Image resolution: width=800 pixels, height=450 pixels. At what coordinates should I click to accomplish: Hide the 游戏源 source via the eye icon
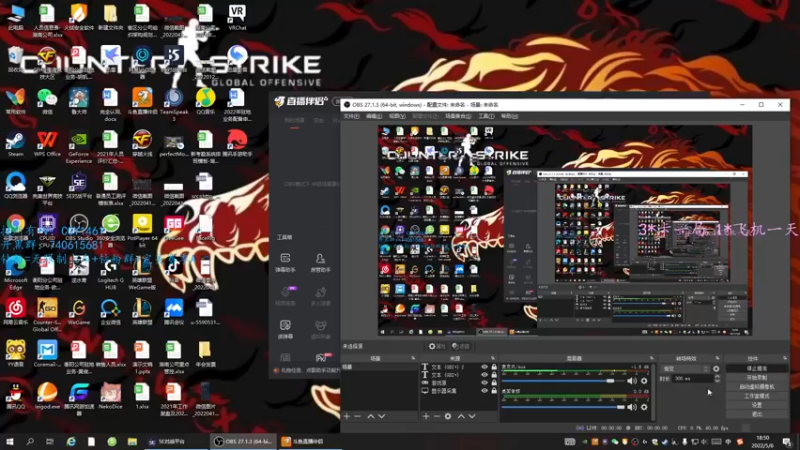(x=484, y=383)
